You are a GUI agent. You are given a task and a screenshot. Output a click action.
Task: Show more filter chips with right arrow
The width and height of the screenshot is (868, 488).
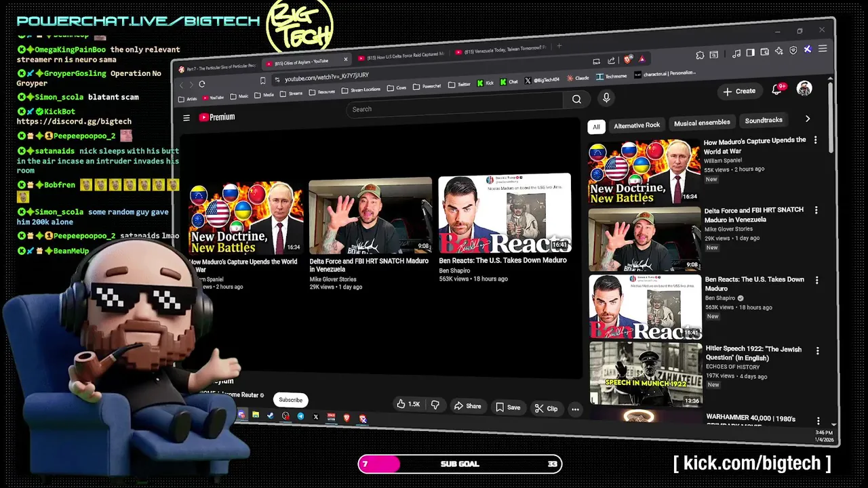tap(807, 119)
